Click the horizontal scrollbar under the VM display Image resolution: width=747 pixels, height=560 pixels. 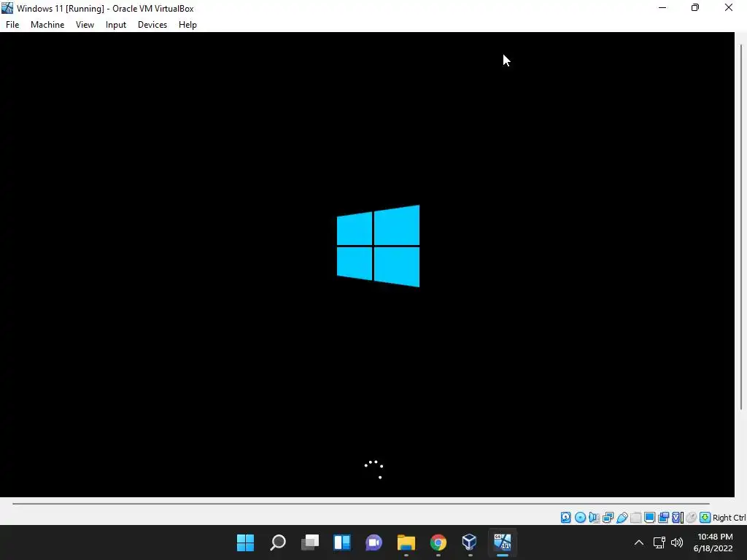pos(360,503)
